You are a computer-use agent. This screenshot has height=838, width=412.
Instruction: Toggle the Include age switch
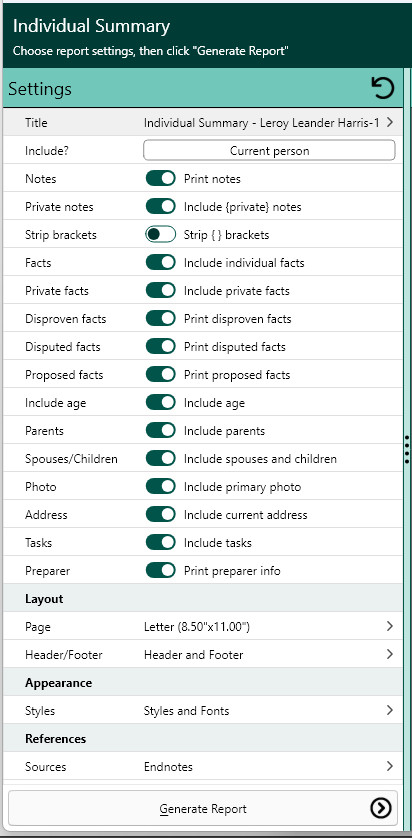click(160, 402)
